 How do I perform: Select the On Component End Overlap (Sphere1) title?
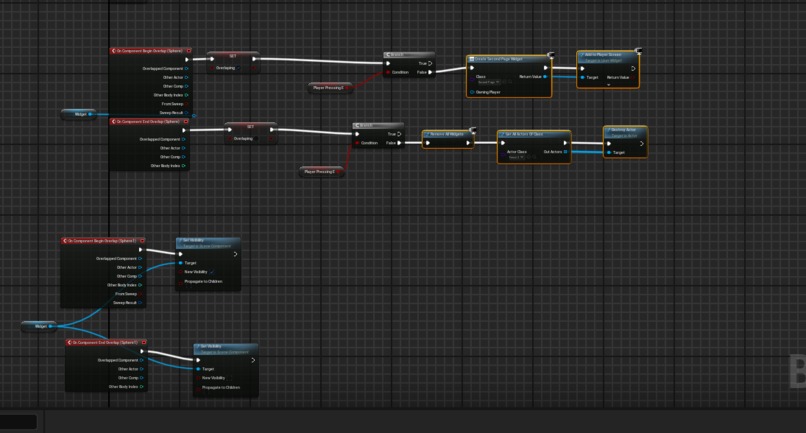[x=105, y=342]
